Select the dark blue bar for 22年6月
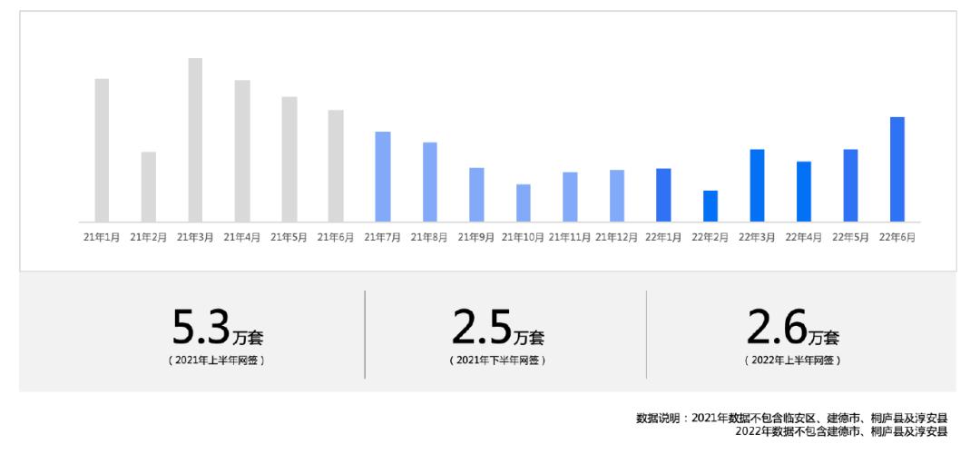 [x=897, y=169]
